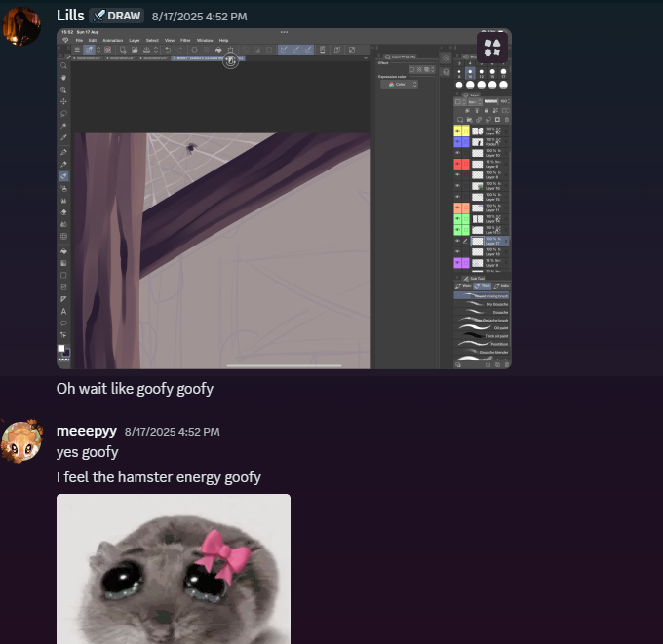Expand the canvas tab overflow chevron

point(366,58)
